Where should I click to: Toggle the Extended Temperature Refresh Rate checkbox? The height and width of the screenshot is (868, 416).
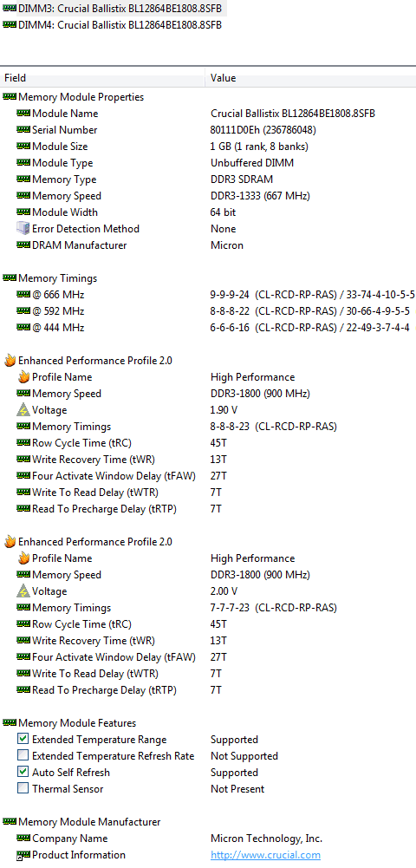coord(23,755)
